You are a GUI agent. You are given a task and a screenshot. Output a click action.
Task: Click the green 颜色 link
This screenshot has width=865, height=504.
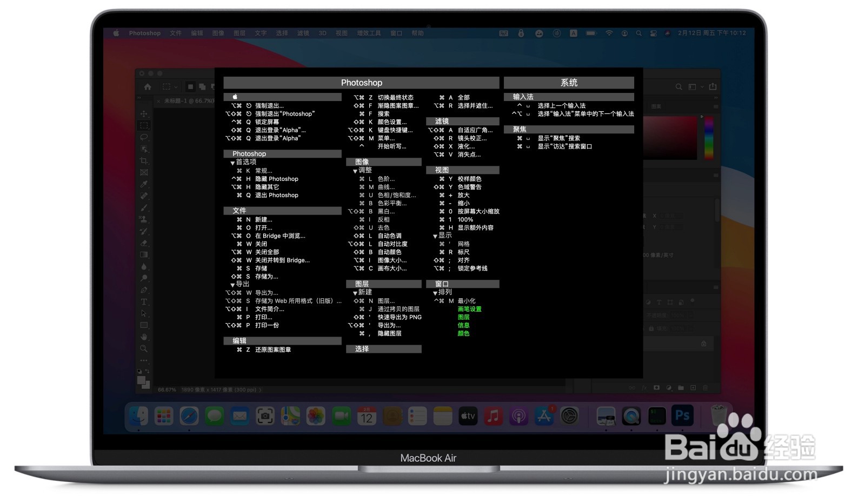click(463, 333)
